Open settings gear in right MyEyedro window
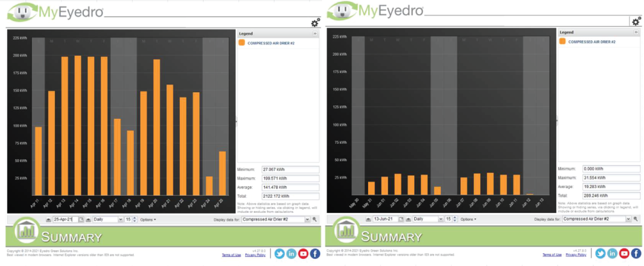The height and width of the screenshot is (266, 644). click(636, 22)
